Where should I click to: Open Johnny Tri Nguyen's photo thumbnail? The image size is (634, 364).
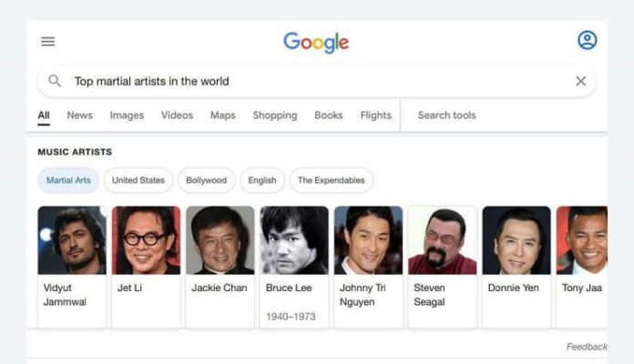pyautogui.click(x=368, y=240)
